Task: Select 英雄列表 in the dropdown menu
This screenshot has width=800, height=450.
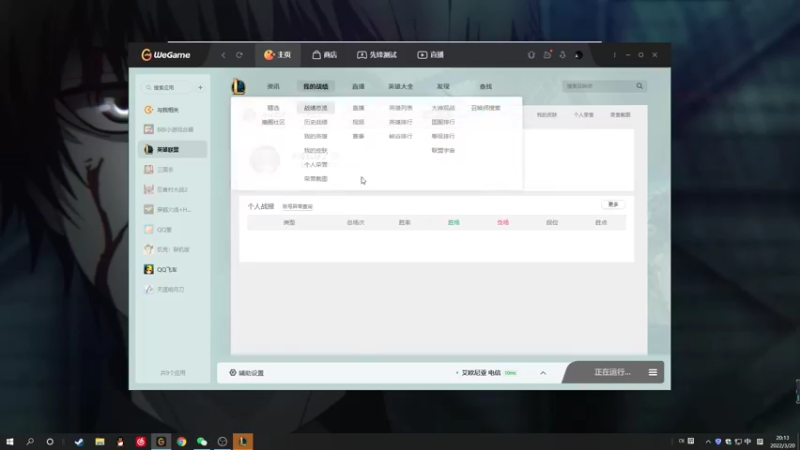Action: coord(401,108)
